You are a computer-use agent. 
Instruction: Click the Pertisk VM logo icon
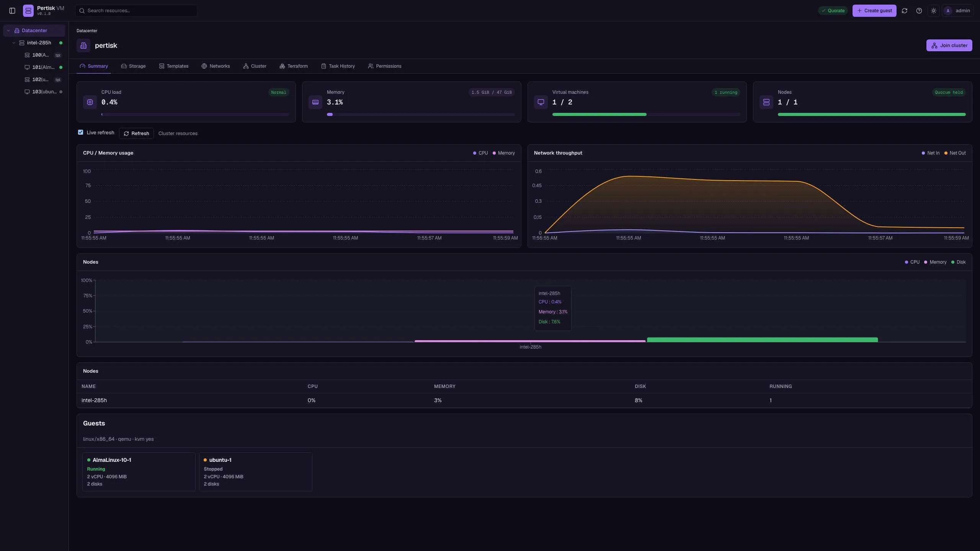click(x=28, y=11)
